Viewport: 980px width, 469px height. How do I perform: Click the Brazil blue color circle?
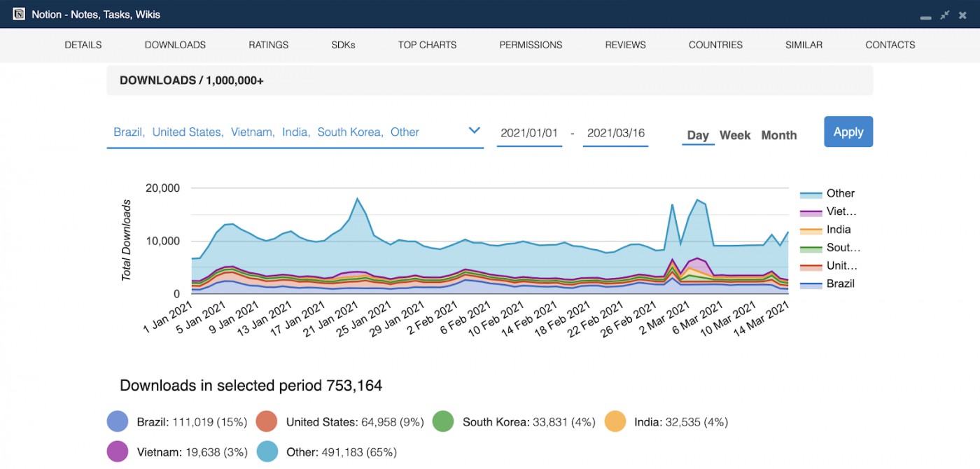coord(117,422)
